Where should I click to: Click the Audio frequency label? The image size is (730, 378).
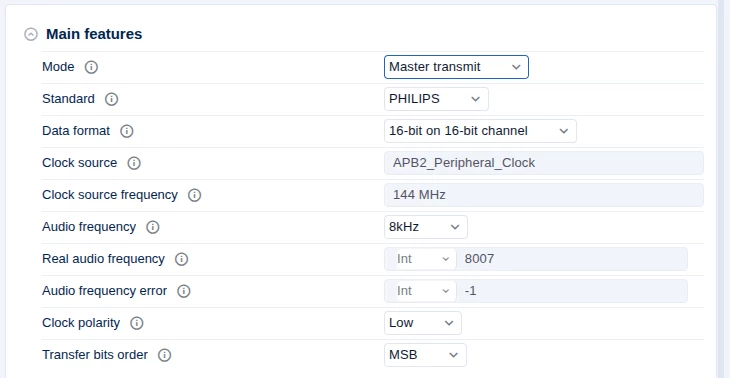click(89, 227)
